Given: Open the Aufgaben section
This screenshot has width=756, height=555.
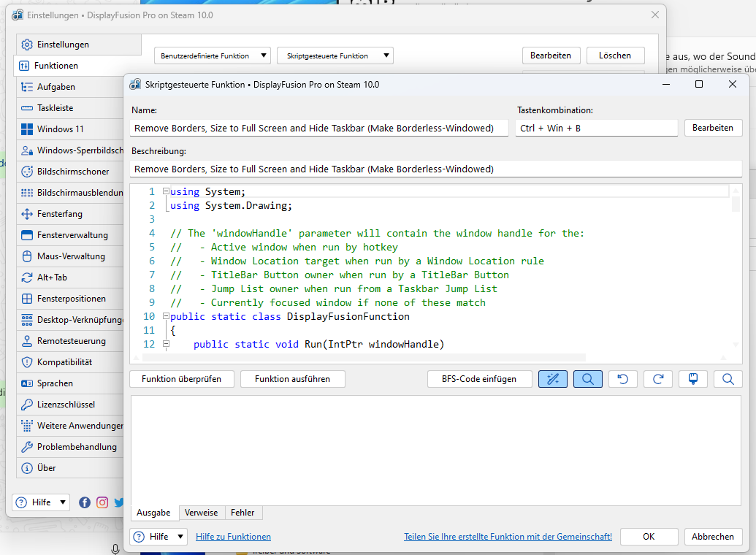Looking at the screenshot, I should (70, 87).
